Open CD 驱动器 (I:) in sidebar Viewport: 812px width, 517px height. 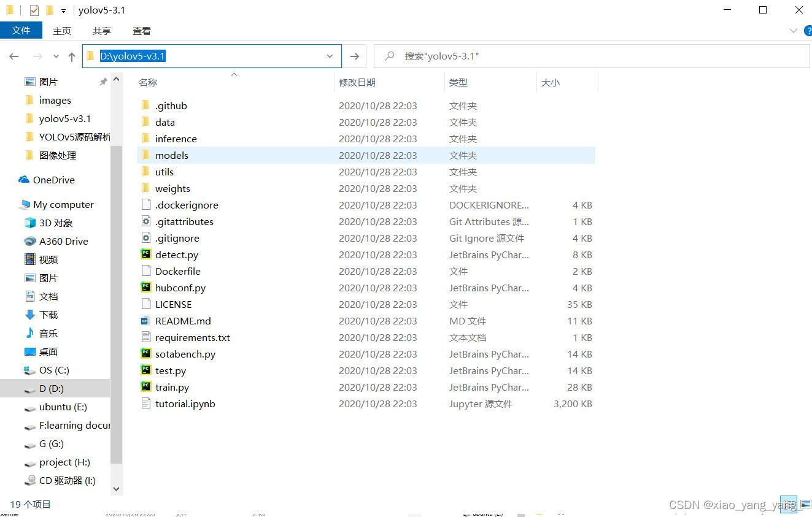60,480
